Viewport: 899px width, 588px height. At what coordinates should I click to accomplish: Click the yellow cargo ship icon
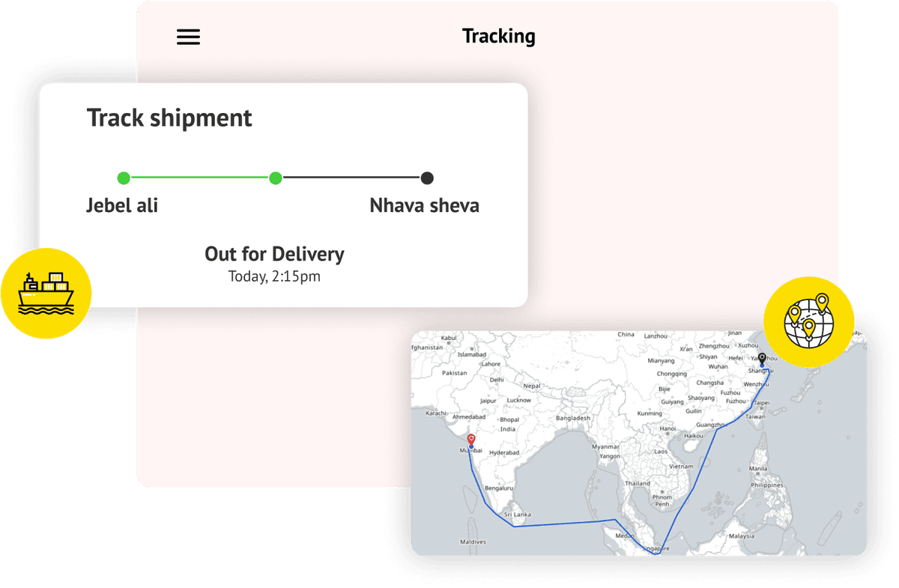46,293
